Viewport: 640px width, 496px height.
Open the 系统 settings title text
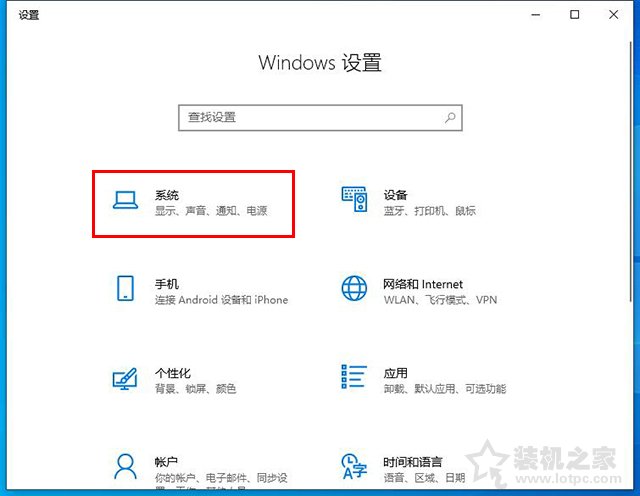coord(166,195)
